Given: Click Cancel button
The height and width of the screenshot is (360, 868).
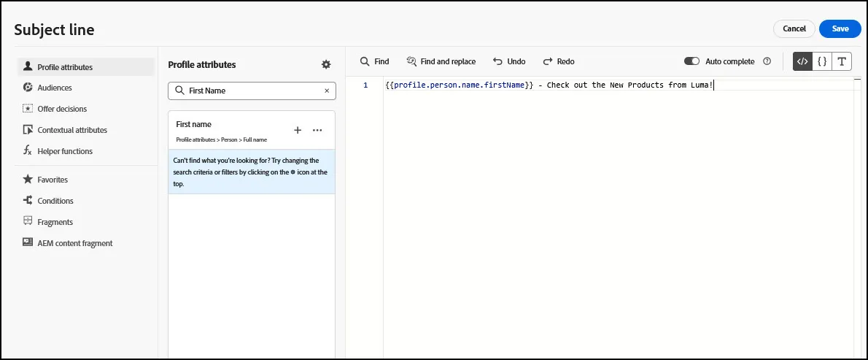Looking at the screenshot, I should (x=794, y=28).
